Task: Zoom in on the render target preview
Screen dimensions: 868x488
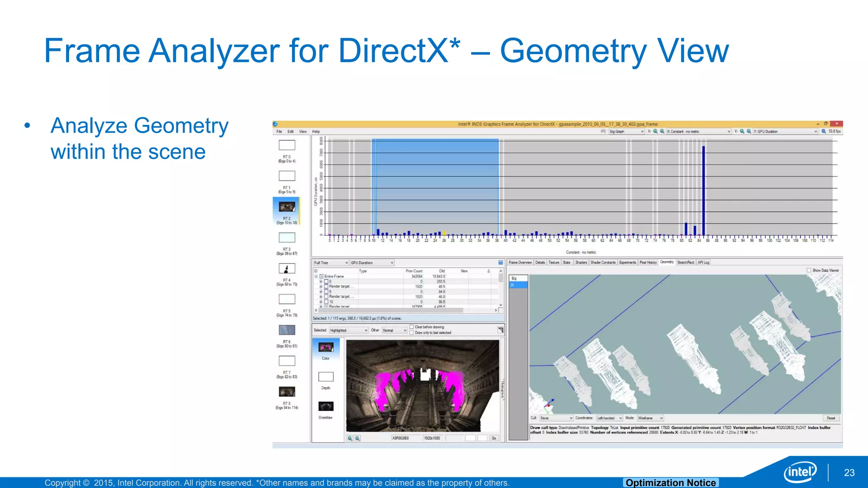Action: (350, 438)
